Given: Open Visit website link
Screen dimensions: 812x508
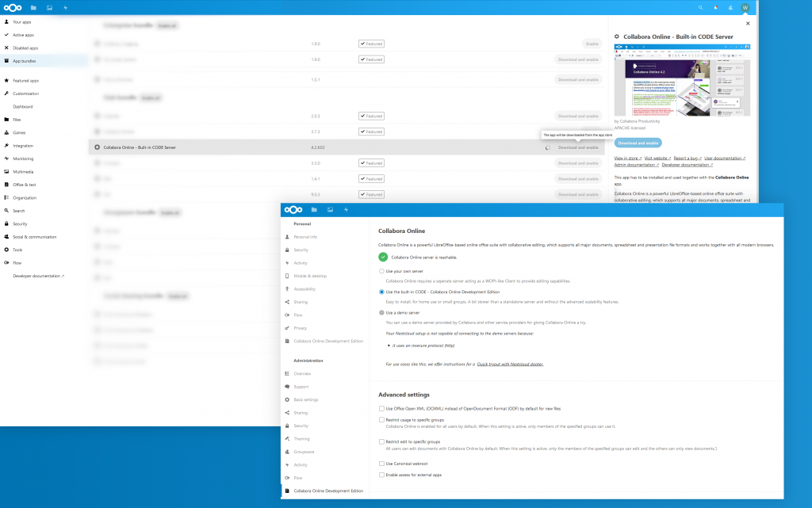Looking at the screenshot, I should tap(657, 159).
